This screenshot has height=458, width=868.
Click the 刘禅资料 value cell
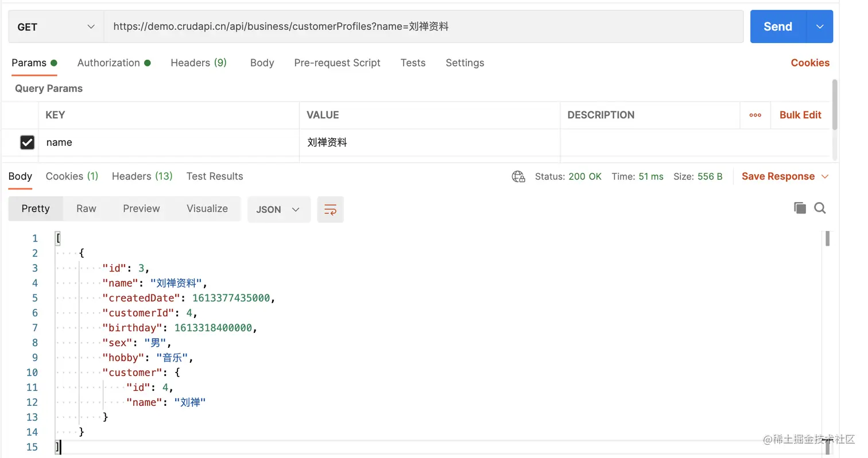pos(429,142)
